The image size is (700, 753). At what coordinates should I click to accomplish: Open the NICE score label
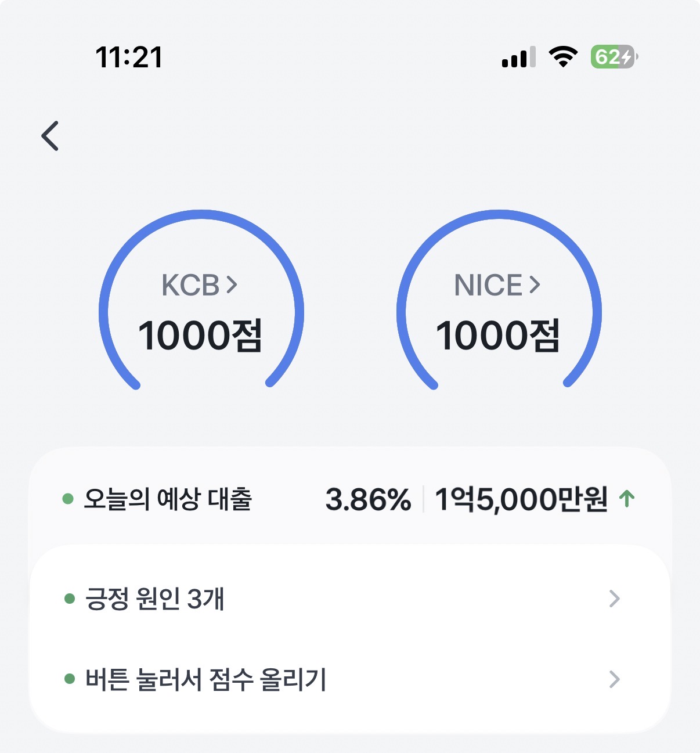[488, 285]
